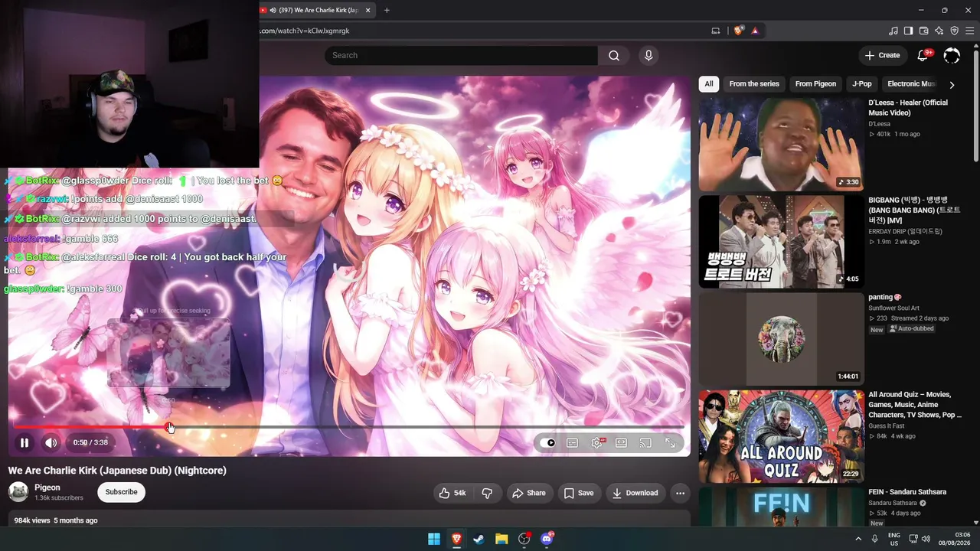Open D'Leesa Healer video thumbnail
The height and width of the screenshot is (551, 980).
(x=781, y=144)
